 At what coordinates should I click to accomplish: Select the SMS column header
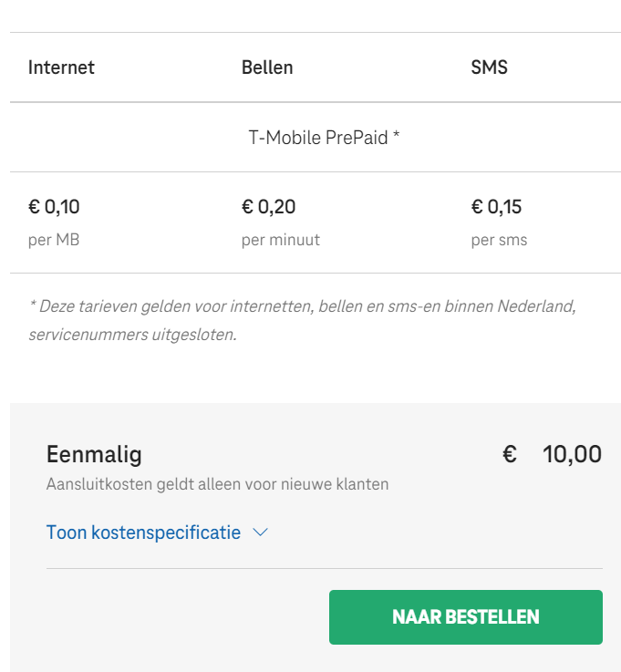[x=489, y=67]
